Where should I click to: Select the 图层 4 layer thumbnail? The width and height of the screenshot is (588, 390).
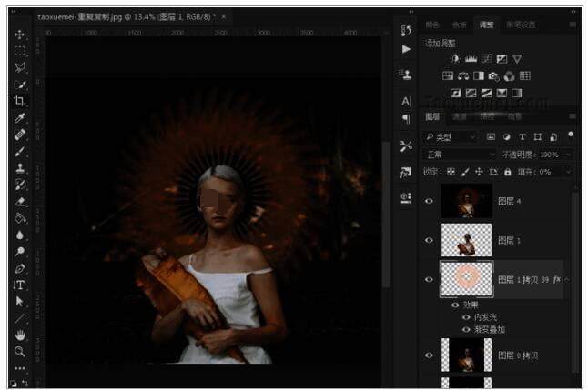467,201
